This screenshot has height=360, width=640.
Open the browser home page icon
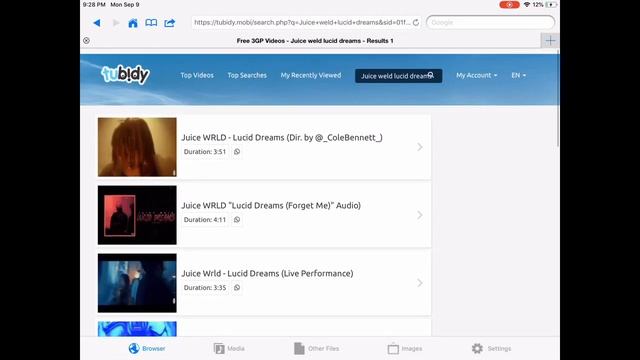coord(133,23)
